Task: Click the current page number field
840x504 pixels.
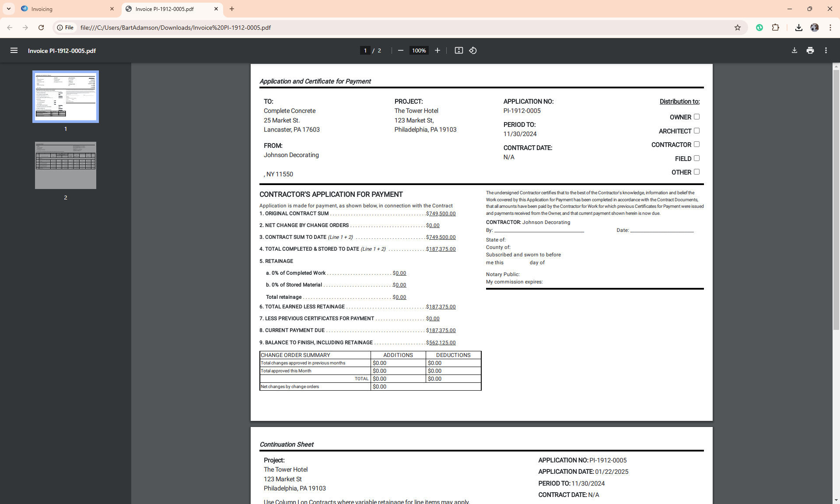Action: coord(365,50)
